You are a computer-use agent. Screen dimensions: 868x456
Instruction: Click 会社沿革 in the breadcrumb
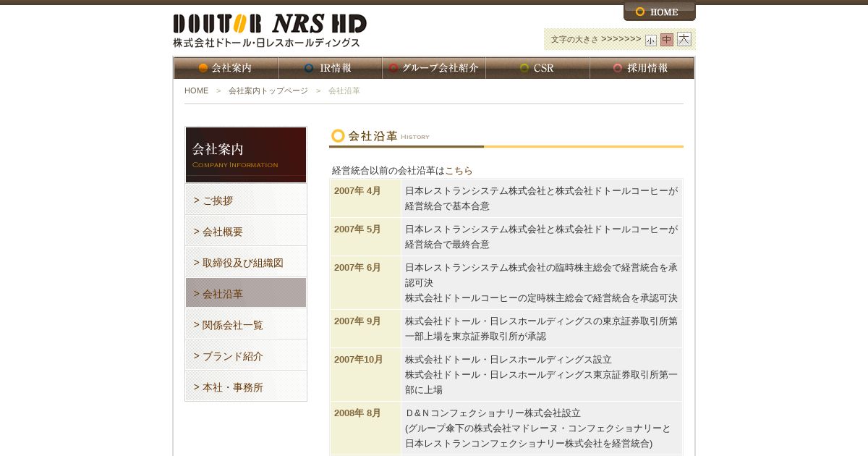(x=344, y=90)
